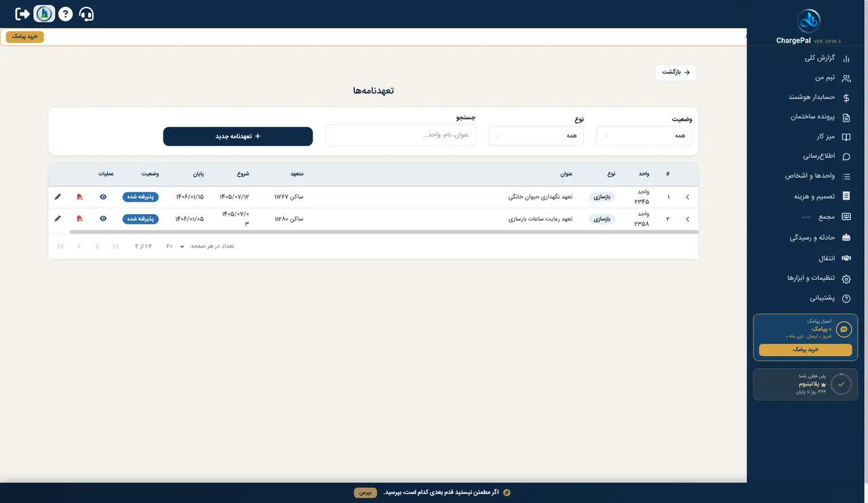This screenshot has width=868, height=503.
Task: Click the pencil icon for تعهد رعایت ساعات بازسازی
Action: tap(58, 219)
